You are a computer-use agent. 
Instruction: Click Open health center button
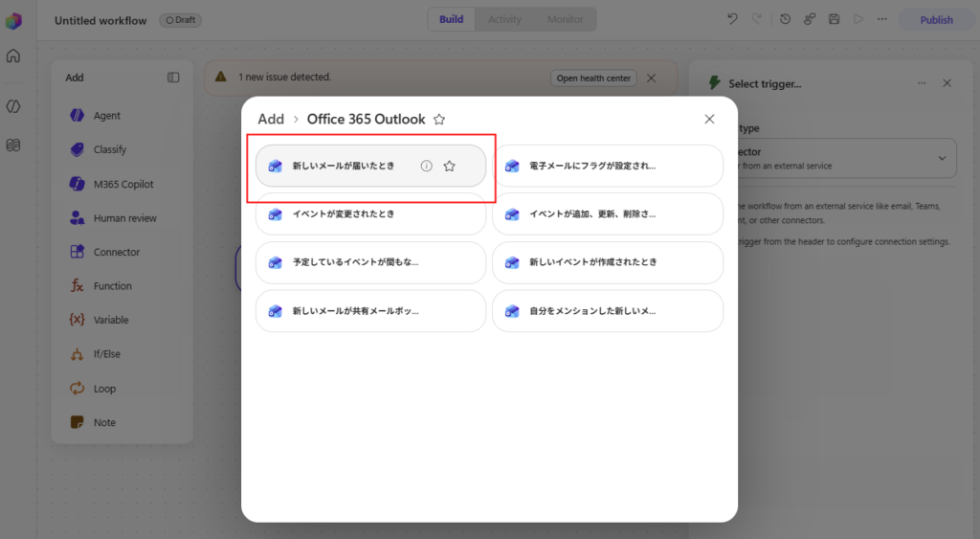click(x=593, y=79)
